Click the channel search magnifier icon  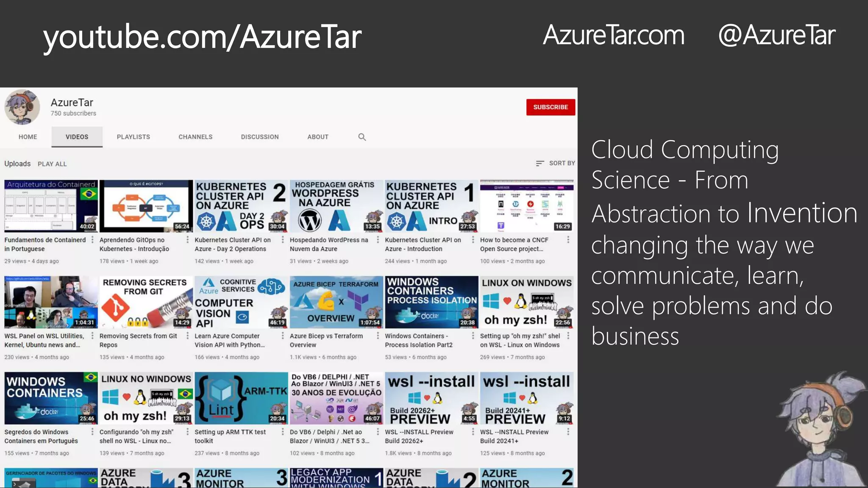pyautogui.click(x=362, y=137)
